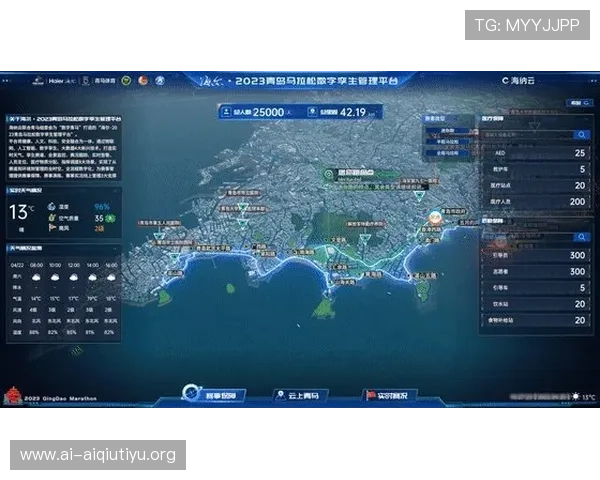
Task: Click the sun icon beside 13°C at bottom right
Action: click(x=576, y=397)
